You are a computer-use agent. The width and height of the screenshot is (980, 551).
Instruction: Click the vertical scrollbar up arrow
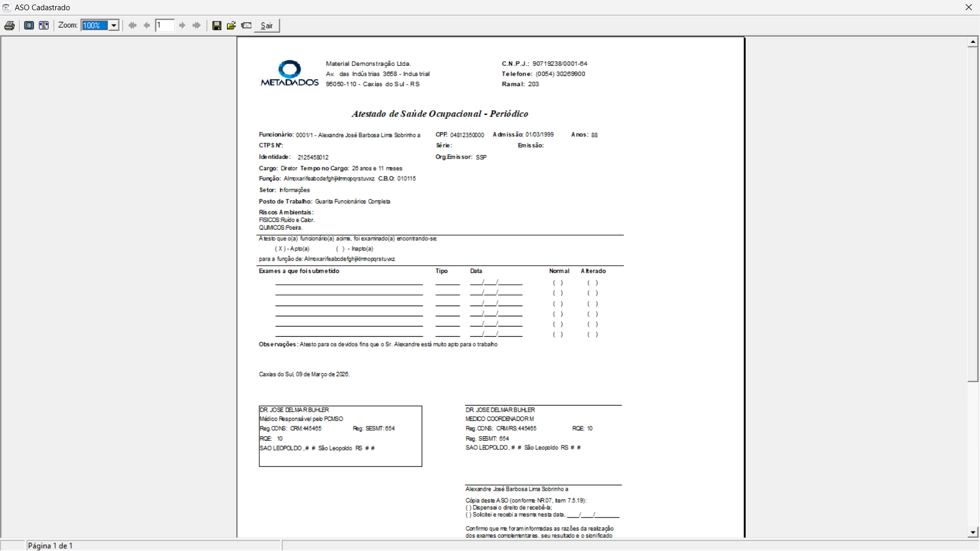click(973, 42)
